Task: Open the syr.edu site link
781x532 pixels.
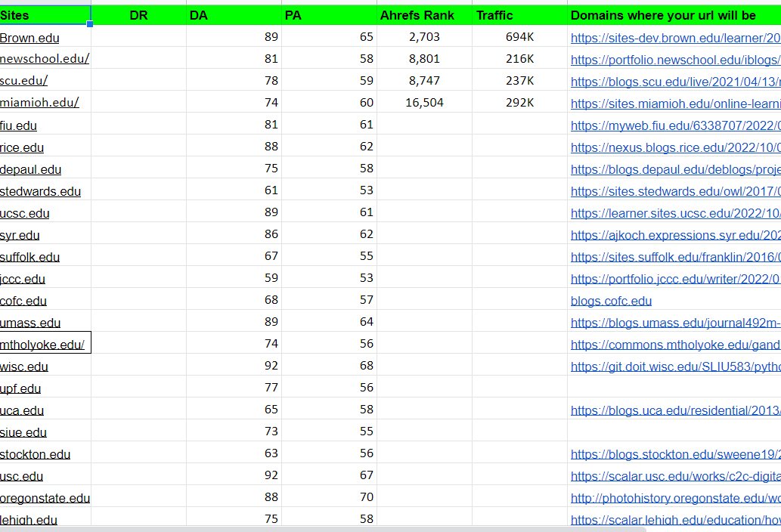Action: [x=20, y=235]
